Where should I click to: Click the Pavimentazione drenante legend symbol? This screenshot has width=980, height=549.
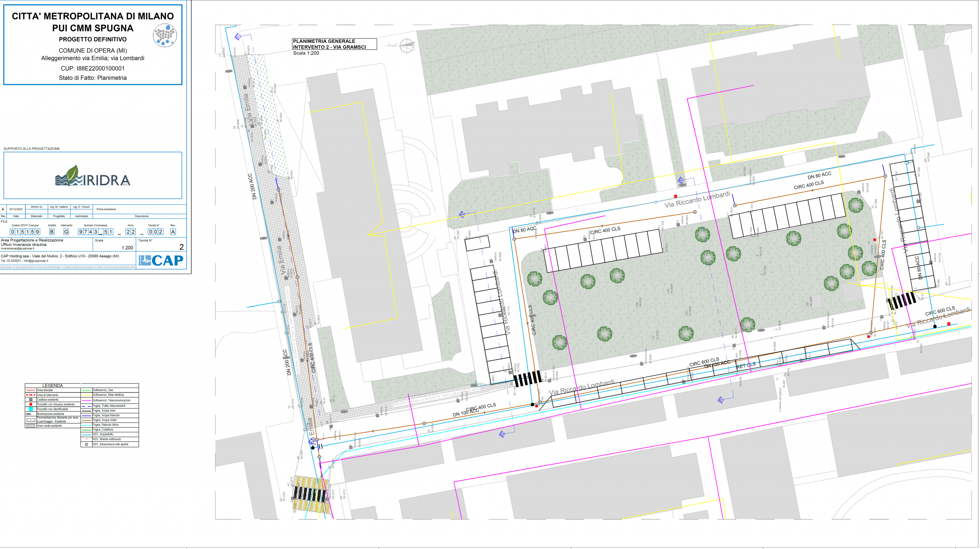(31, 420)
